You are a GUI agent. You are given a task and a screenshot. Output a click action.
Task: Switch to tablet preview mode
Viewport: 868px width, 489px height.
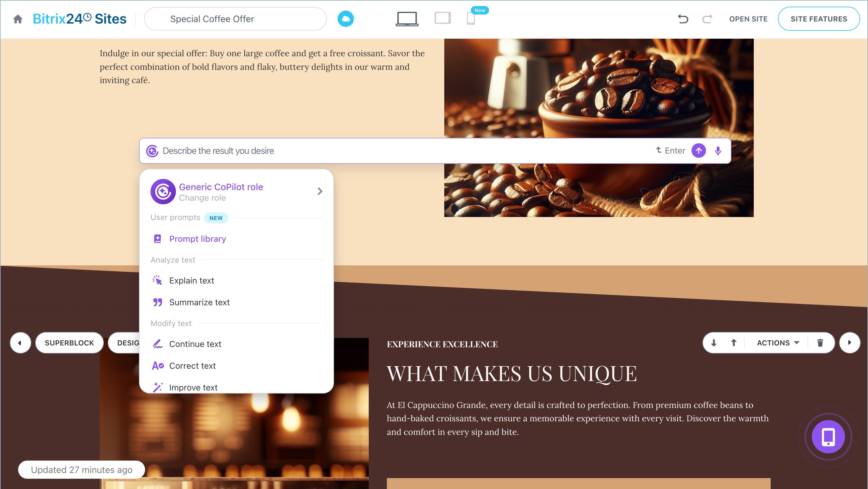click(442, 18)
